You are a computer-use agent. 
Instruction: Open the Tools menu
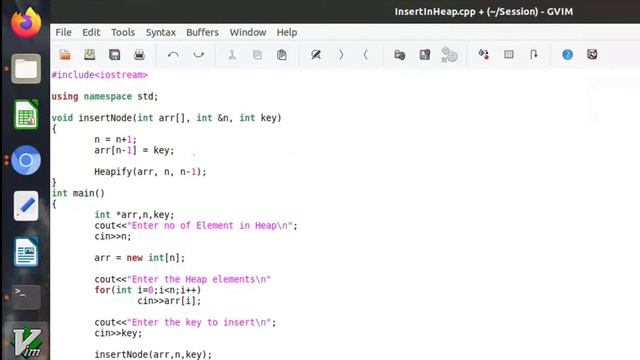point(123,32)
